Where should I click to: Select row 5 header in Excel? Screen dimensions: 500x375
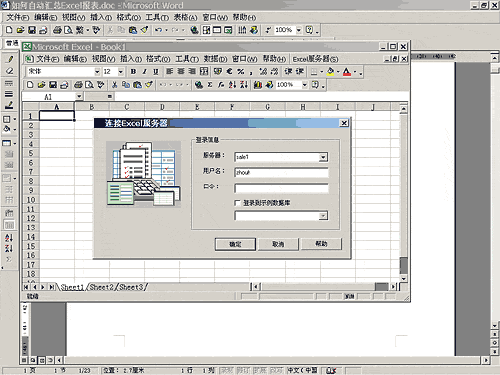pyautogui.click(x=31, y=153)
